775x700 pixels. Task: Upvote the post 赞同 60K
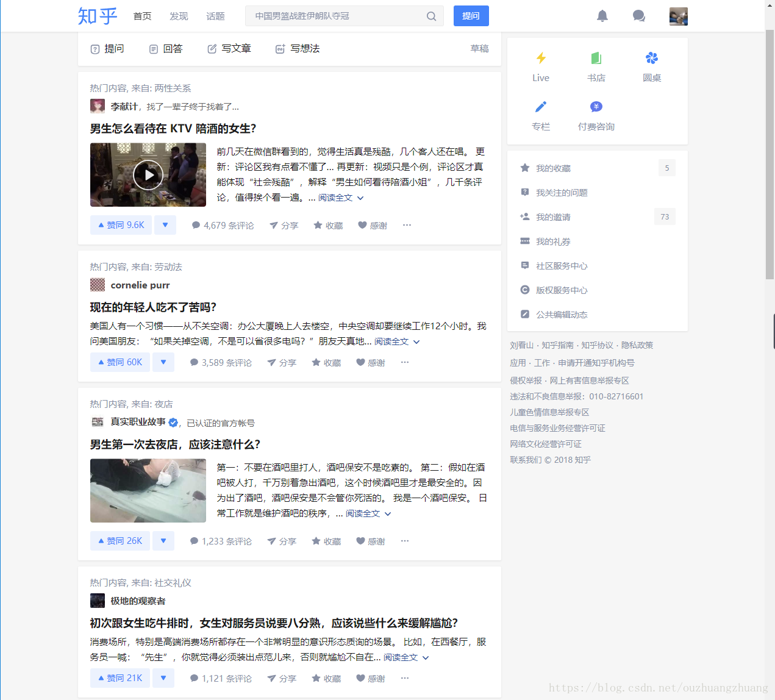120,362
